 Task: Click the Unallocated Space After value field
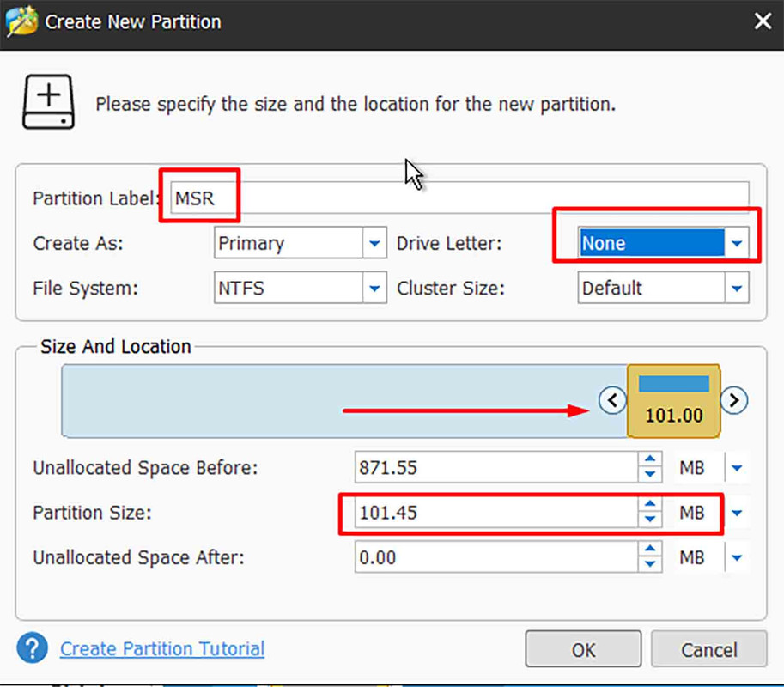(x=496, y=557)
